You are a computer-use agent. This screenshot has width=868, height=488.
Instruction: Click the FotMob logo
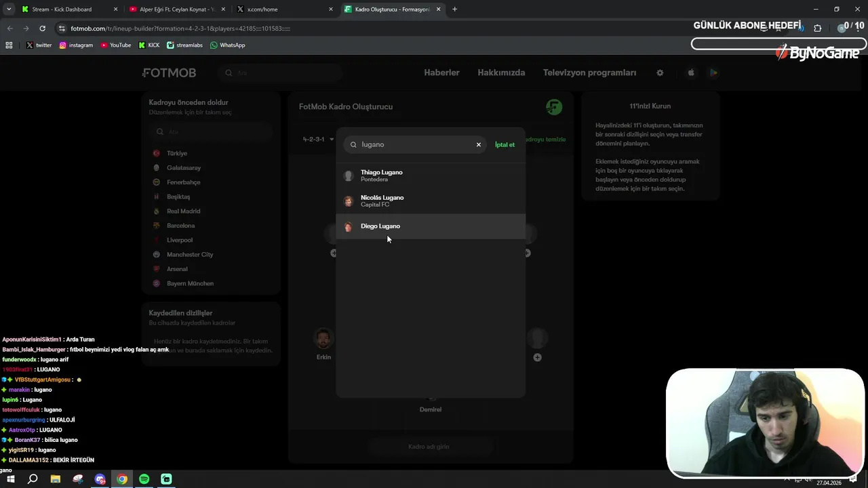(170, 73)
